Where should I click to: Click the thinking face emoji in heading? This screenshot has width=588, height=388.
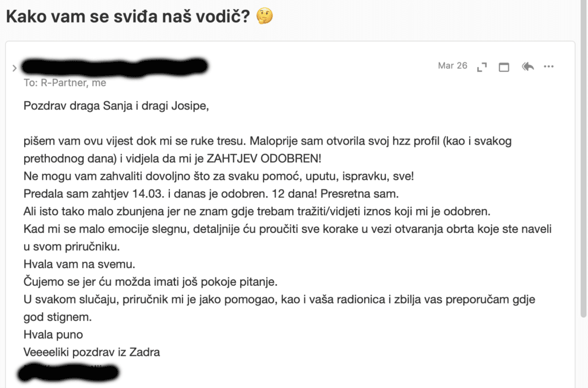coord(265,16)
